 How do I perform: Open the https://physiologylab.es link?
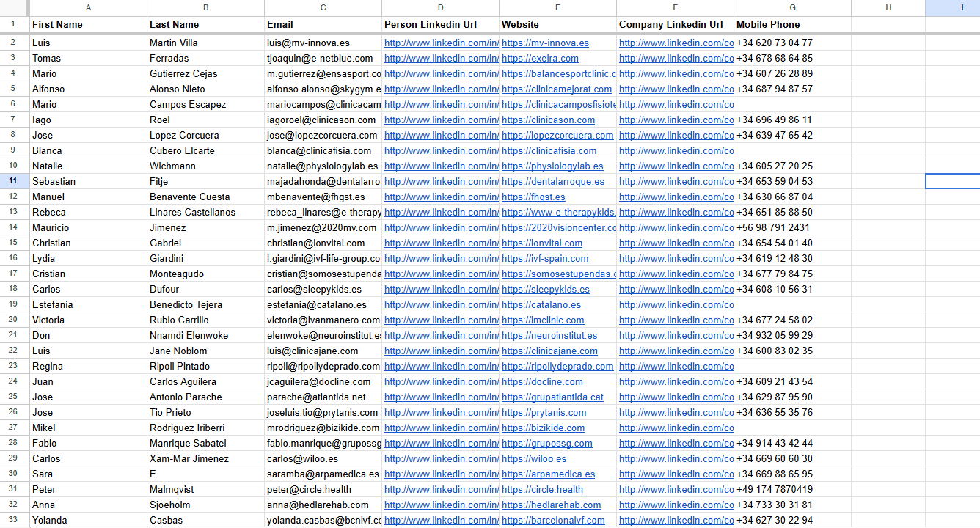552,166
